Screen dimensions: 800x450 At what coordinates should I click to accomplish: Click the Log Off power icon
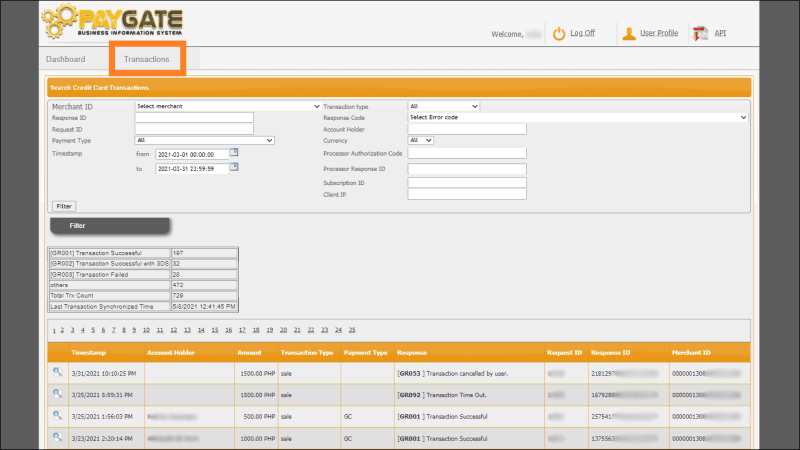click(x=559, y=34)
